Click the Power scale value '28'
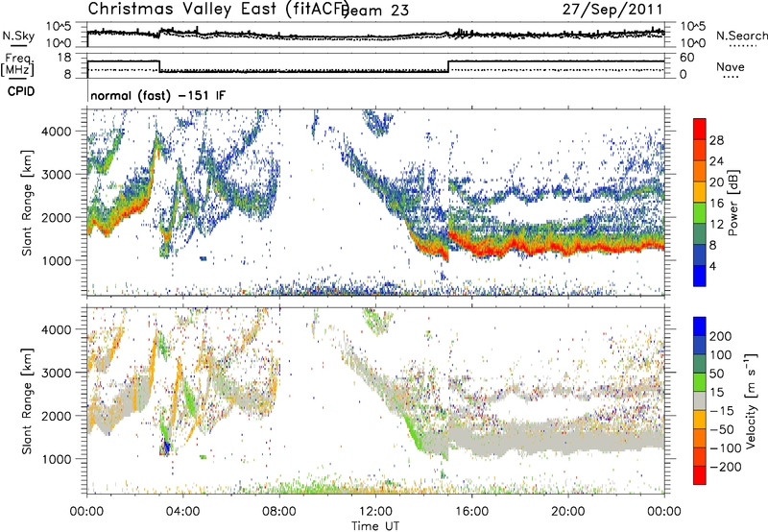Image resolution: width=768 pixels, height=532 pixels. pos(716,140)
